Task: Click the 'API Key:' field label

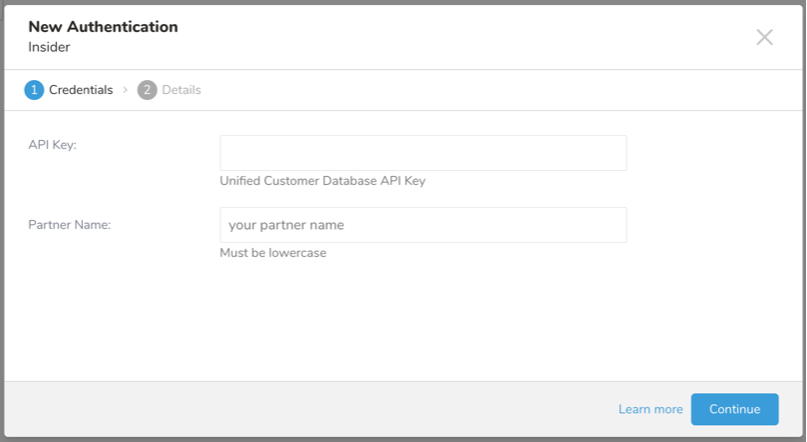Action: tap(52, 145)
